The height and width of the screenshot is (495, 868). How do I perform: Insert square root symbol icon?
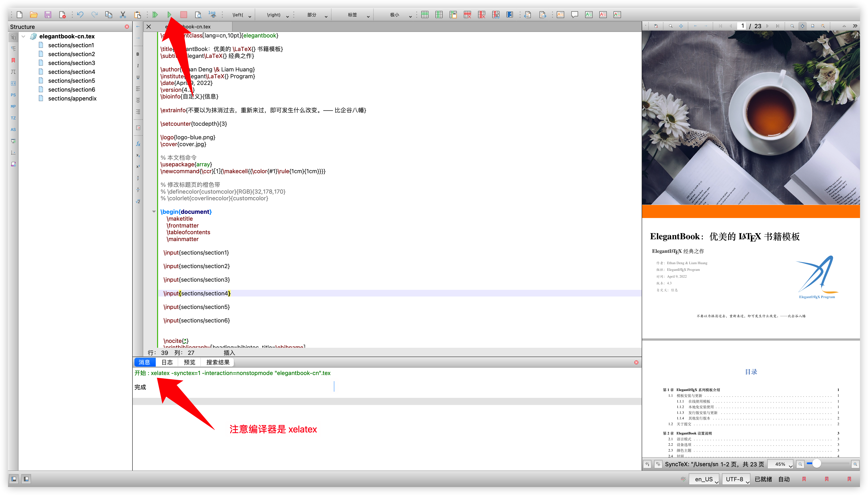coord(138,201)
